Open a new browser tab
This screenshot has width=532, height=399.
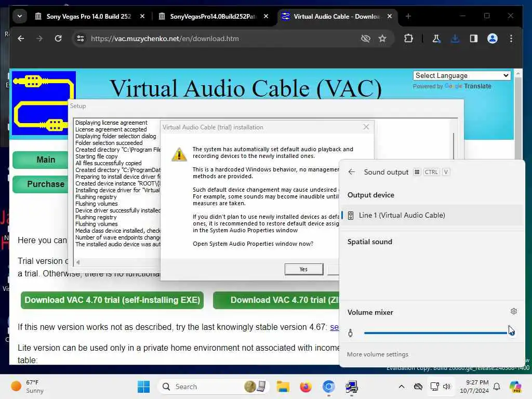pyautogui.click(x=408, y=16)
